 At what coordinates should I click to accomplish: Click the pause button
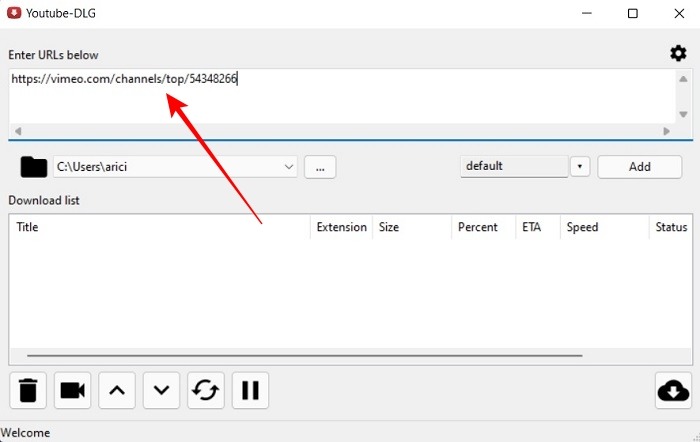tap(250, 390)
